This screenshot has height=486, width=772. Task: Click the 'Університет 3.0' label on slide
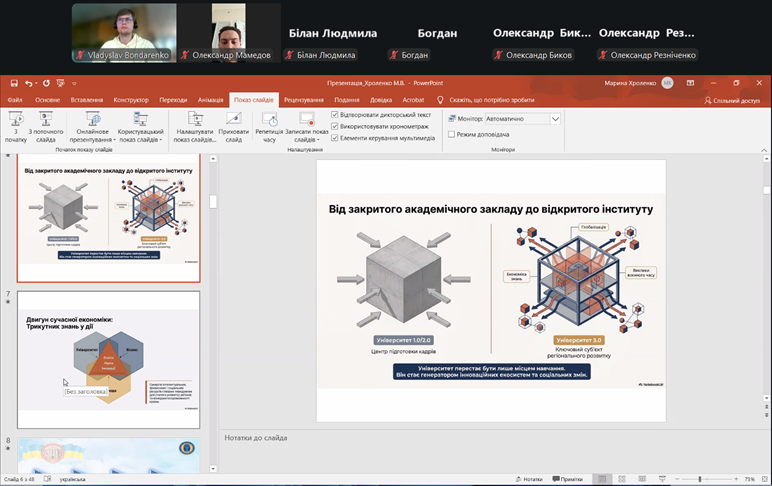(579, 340)
